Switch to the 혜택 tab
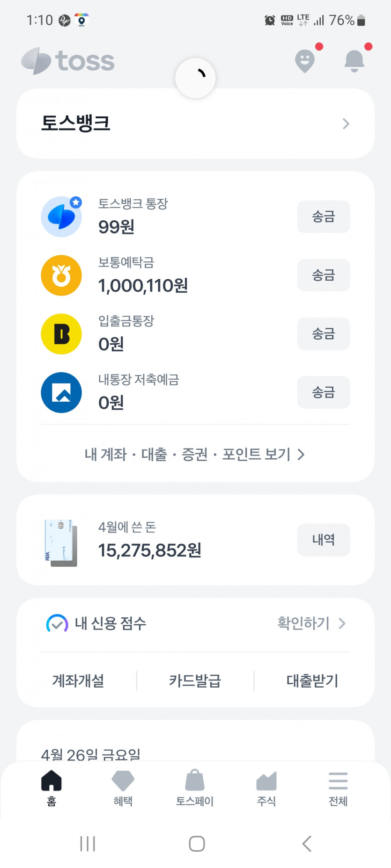 (123, 788)
